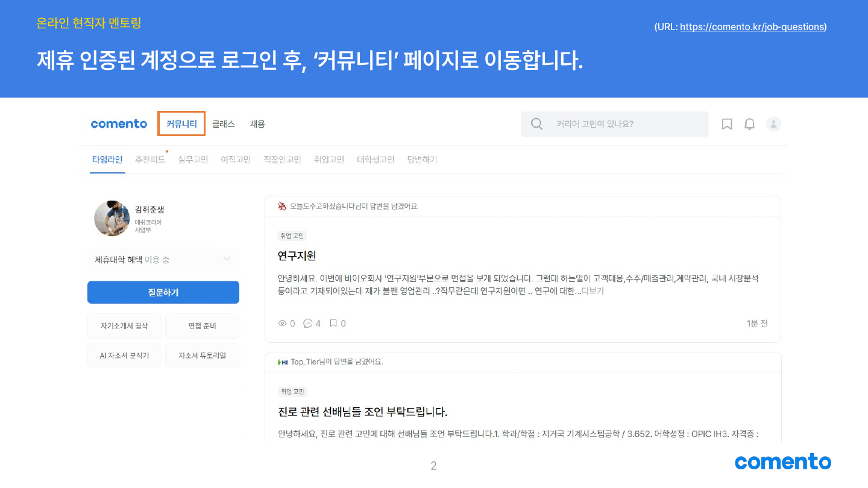Switch to the 추천피드 tab
The image size is (868, 488).
click(150, 160)
